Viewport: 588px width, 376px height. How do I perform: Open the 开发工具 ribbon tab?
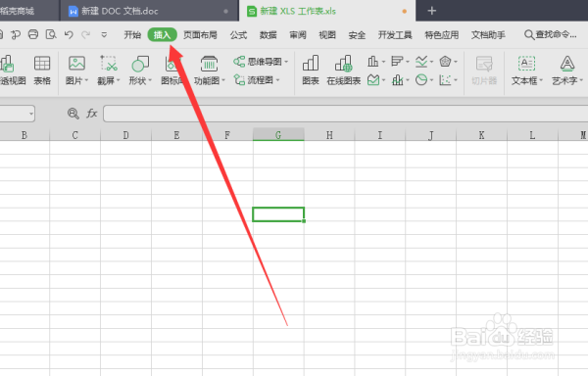395,35
